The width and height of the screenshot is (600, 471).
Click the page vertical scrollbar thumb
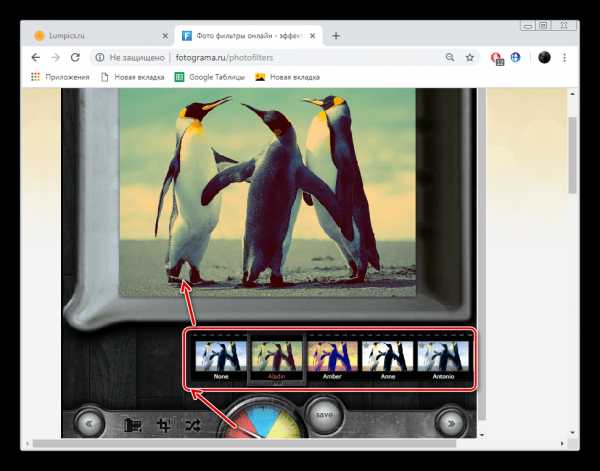pyautogui.click(x=572, y=155)
